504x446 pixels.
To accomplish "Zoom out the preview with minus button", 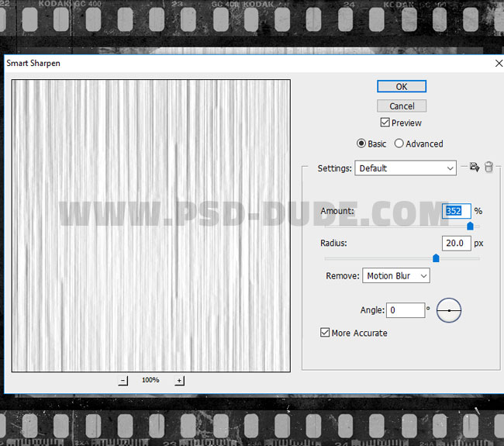I will tap(123, 381).
